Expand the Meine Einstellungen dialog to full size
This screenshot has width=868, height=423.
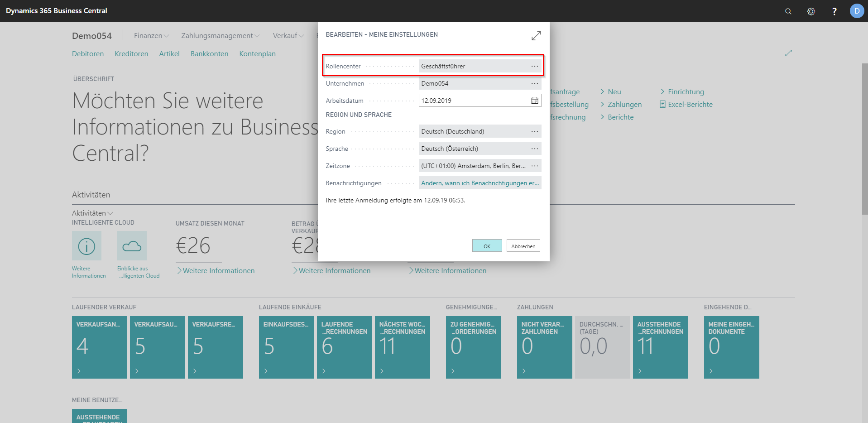click(536, 36)
